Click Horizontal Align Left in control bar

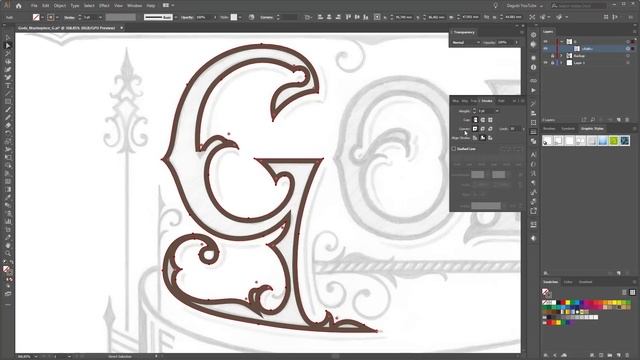(320, 17)
